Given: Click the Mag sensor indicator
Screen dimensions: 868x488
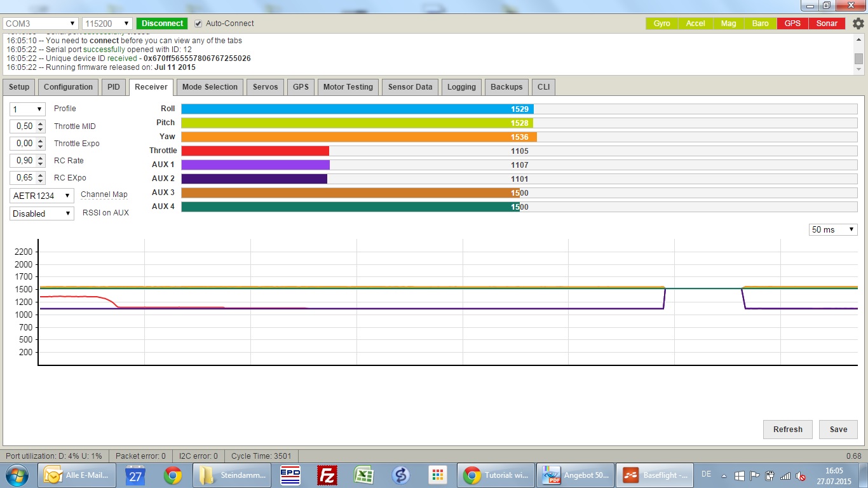Looking at the screenshot, I should (x=728, y=24).
